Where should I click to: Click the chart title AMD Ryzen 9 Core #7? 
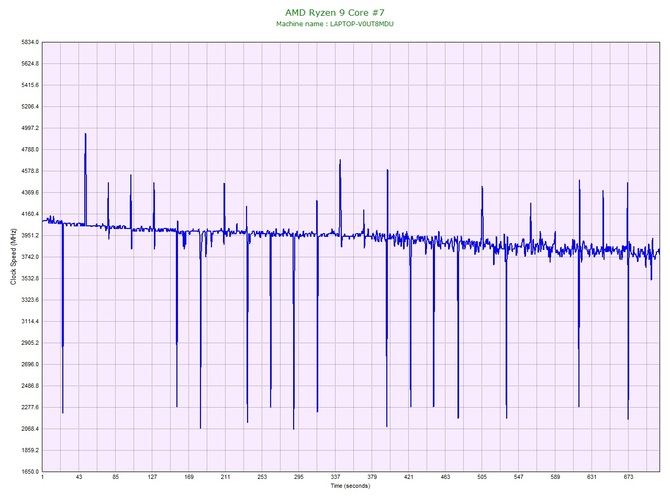(x=335, y=12)
